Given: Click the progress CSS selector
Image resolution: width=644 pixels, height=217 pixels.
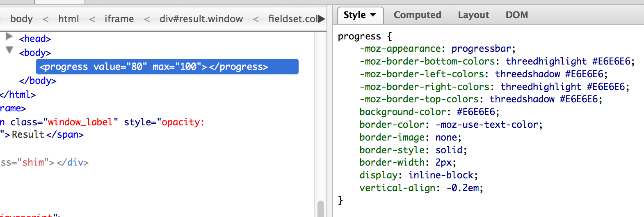Looking at the screenshot, I should (x=359, y=37).
